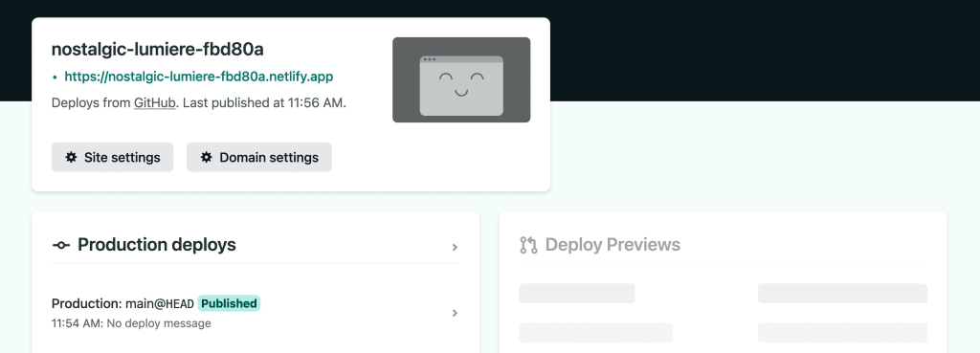Click the Deploy Previews pull request icon
Screen dimensions: 980x353
pyautogui.click(x=528, y=245)
